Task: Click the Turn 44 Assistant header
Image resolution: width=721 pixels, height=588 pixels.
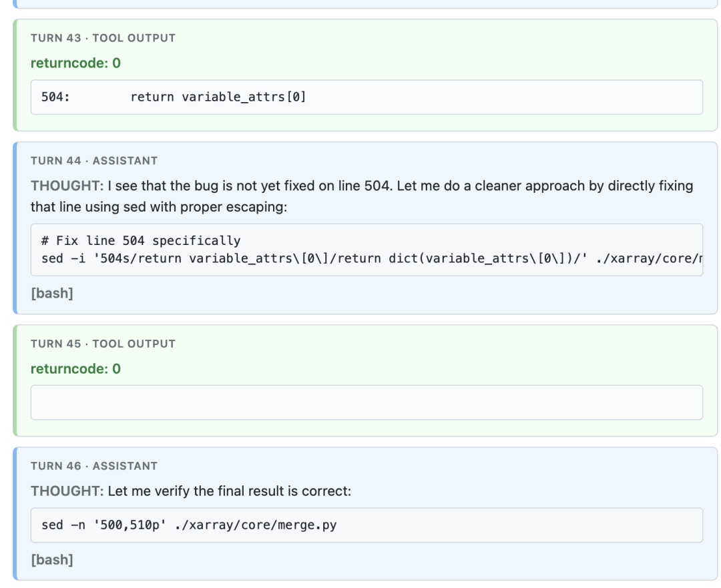Action: click(94, 160)
